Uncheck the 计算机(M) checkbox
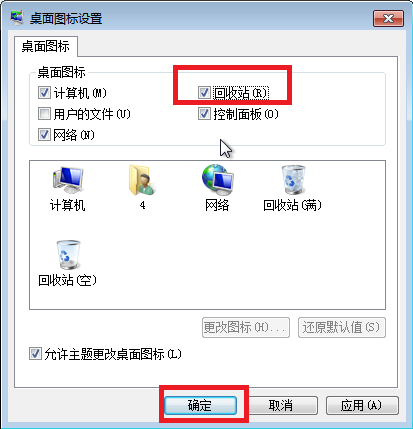Viewport: 413px width, 429px height. (44, 93)
